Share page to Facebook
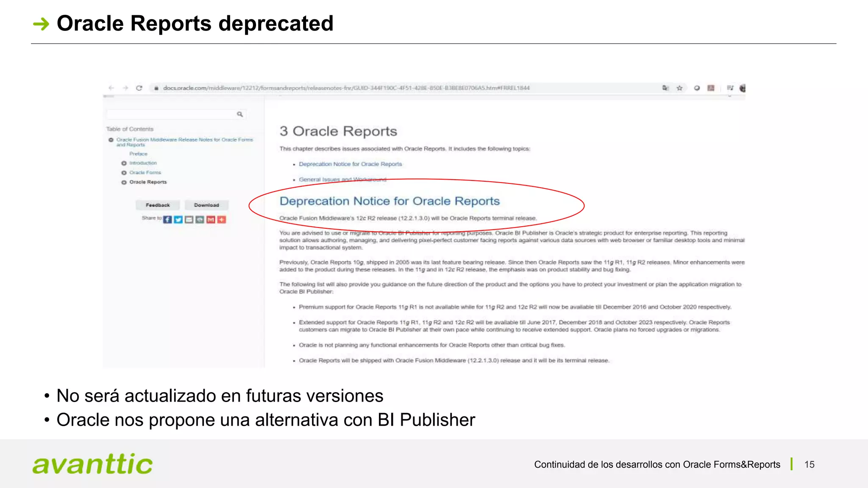The height and width of the screenshot is (488, 868). coord(167,219)
